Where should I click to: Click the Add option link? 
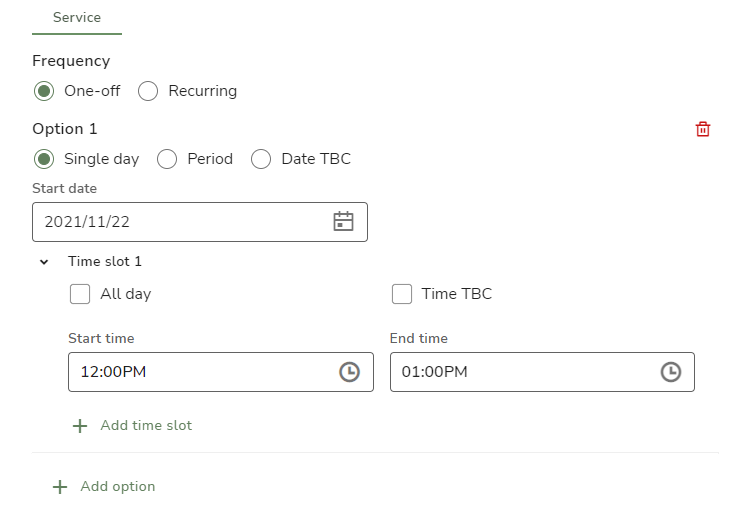118,486
